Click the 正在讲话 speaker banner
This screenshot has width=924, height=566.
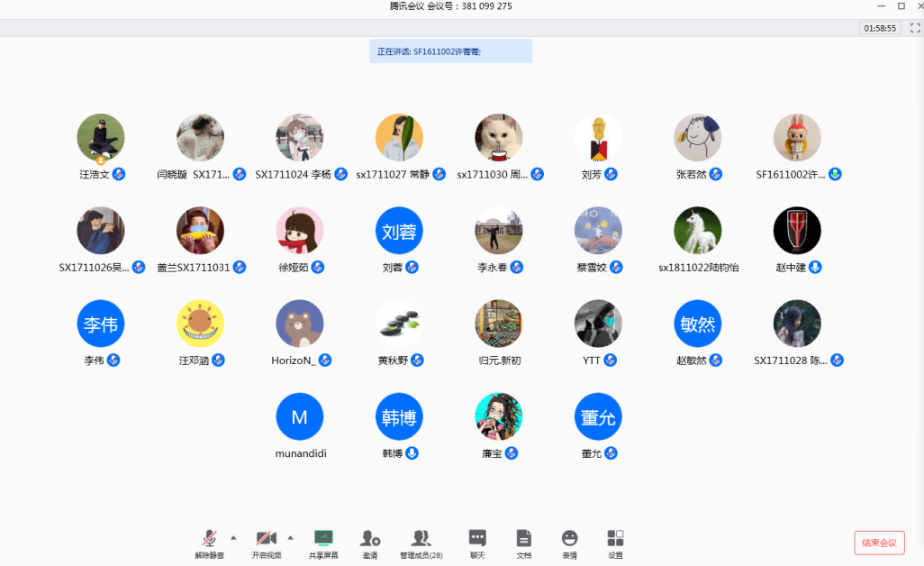[450, 51]
